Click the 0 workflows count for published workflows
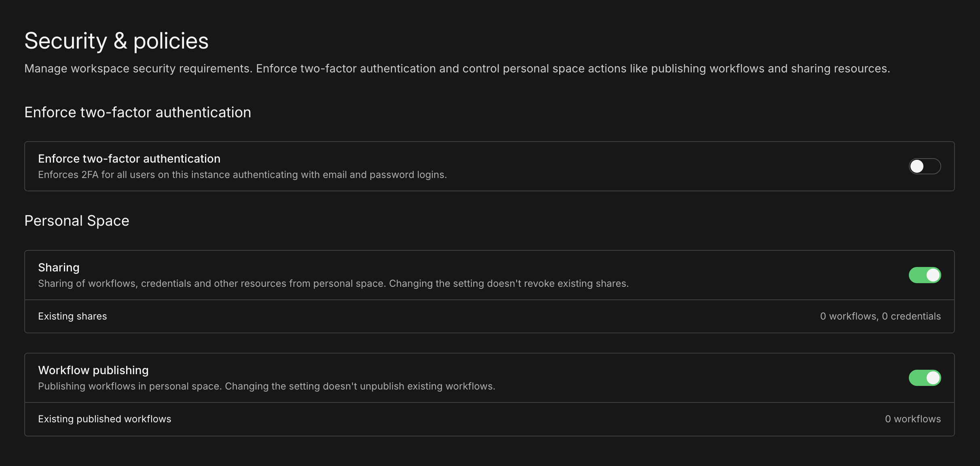Screen dimensions: 980x466 (913, 419)
